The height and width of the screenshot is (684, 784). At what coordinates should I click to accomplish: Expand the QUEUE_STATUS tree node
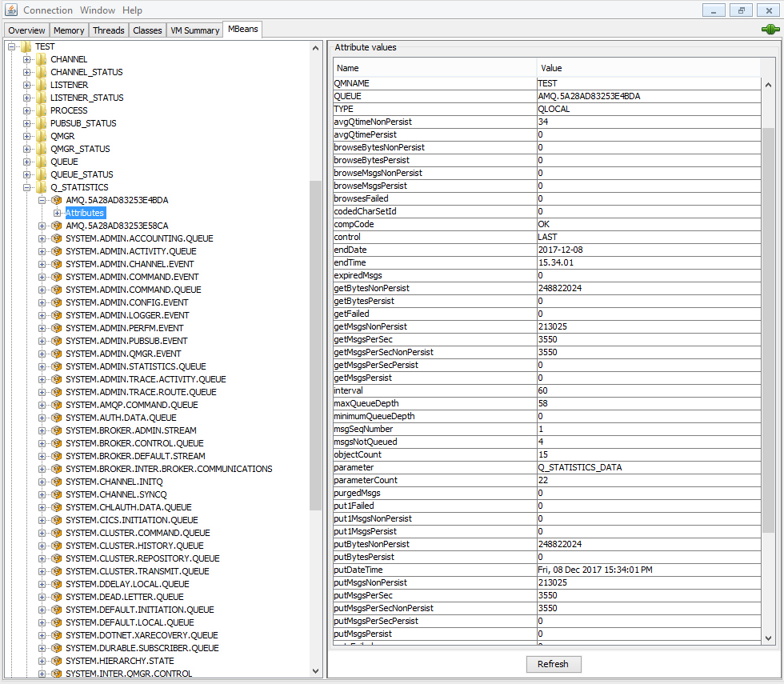[x=27, y=174]
